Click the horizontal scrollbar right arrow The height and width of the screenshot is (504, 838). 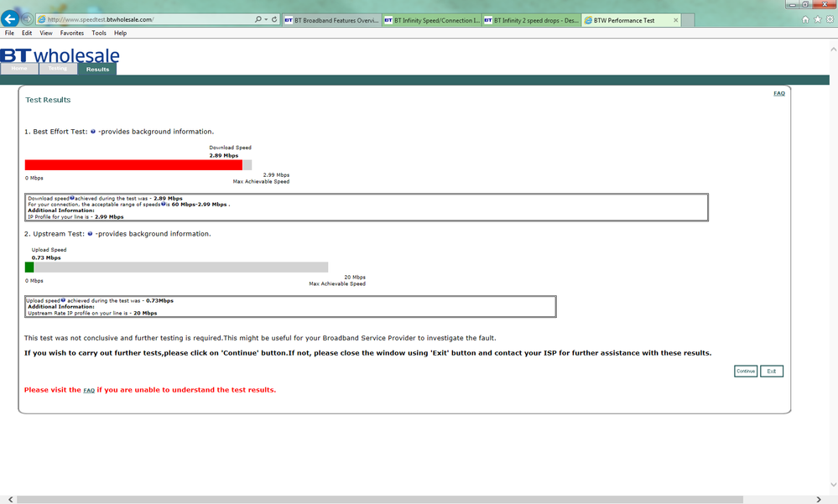pyautogui.click(x=819, y=499)
